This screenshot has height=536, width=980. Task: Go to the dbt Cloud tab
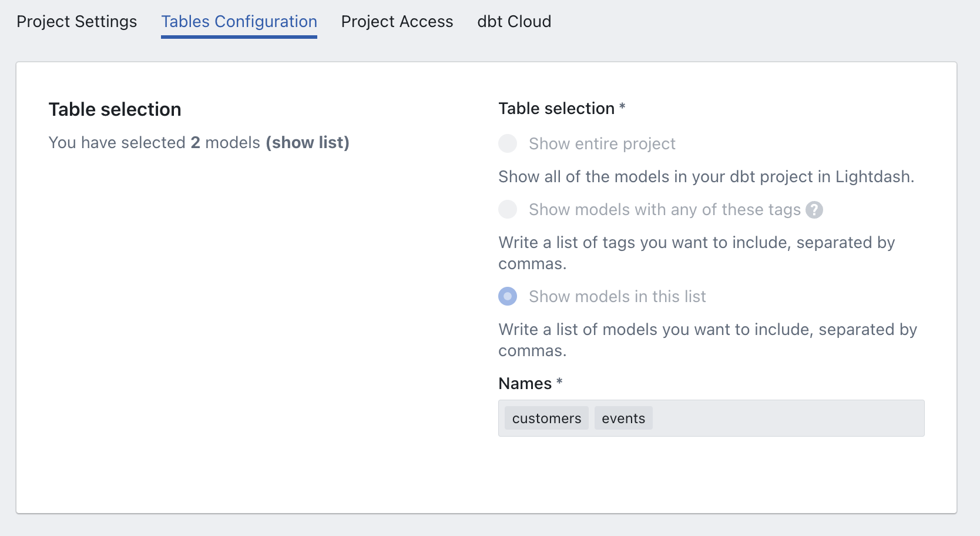click(x=514, y=22)
